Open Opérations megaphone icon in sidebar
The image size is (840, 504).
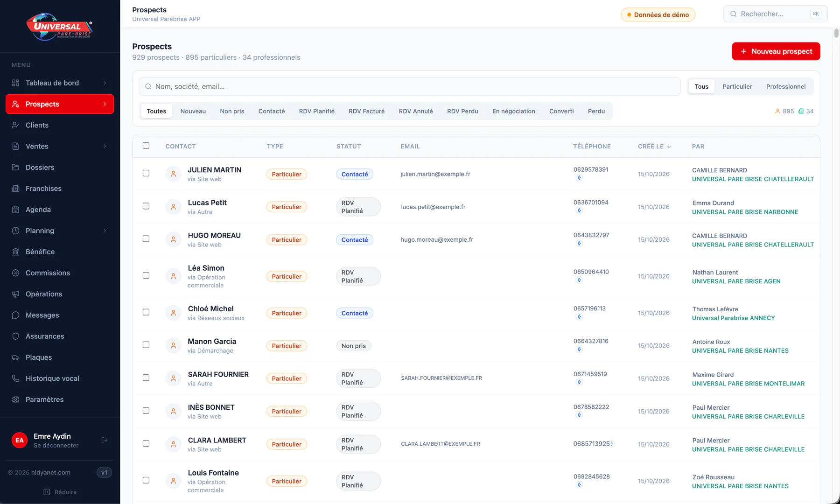[x=15, y=294]
